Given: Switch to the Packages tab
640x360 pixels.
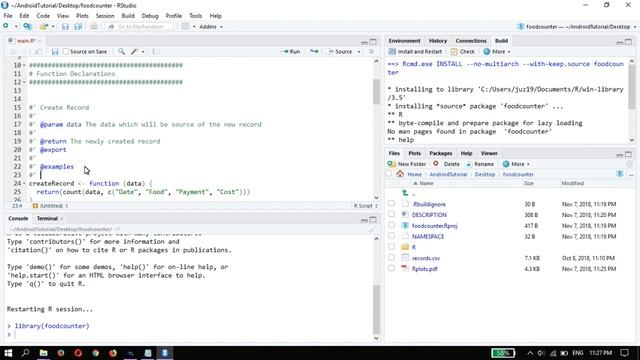Looking at the screenshot, I should pos(440,153).
